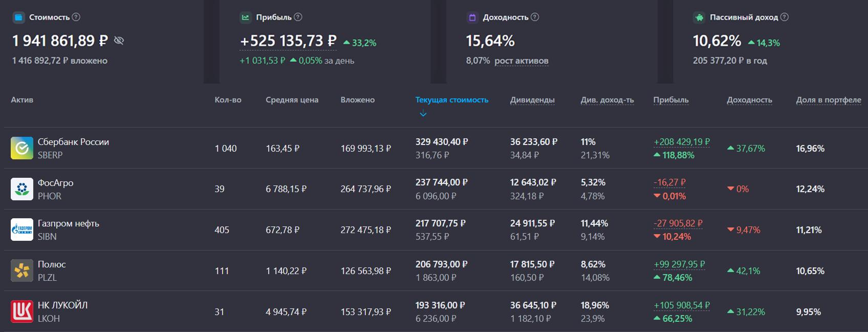Click the SBERP ticker
The width and height of the screenshot is (868, 332).
[50, 155]
